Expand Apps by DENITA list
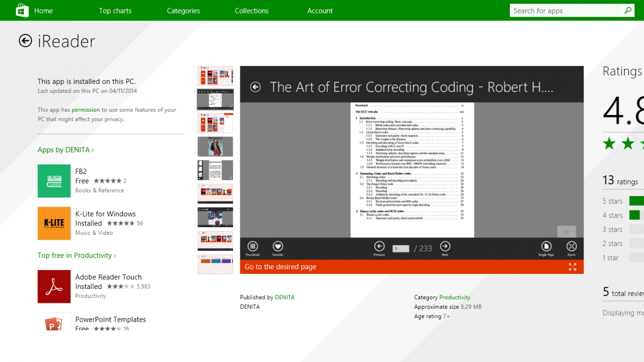The width and height of the screenshot is (644, 362). click(66, 150)
